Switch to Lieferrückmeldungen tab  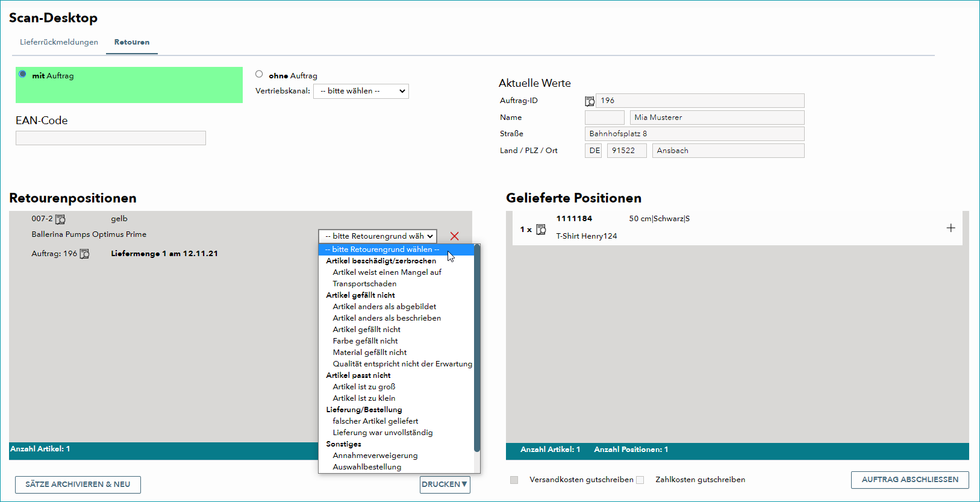[59, 42]
